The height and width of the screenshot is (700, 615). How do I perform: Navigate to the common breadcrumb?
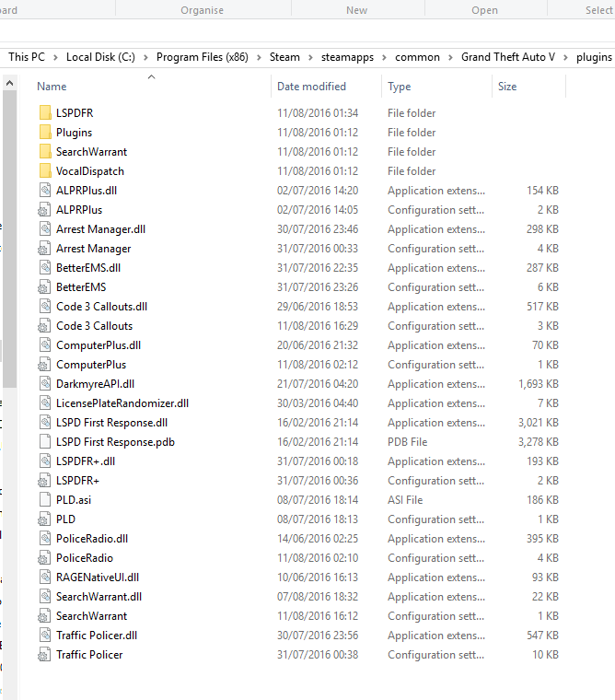[x=417, y=57]
